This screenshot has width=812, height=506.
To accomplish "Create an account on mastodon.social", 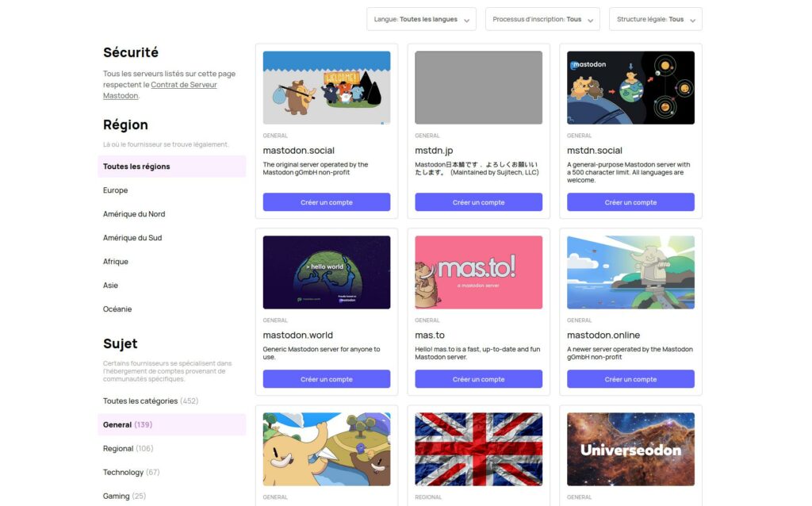I will click(x=327, y=202).
